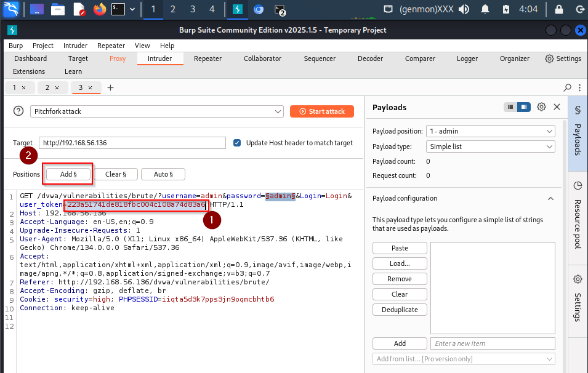Click the Clear § position button
Viewport: 588px width, 373px height.
[x=116, y=174]
